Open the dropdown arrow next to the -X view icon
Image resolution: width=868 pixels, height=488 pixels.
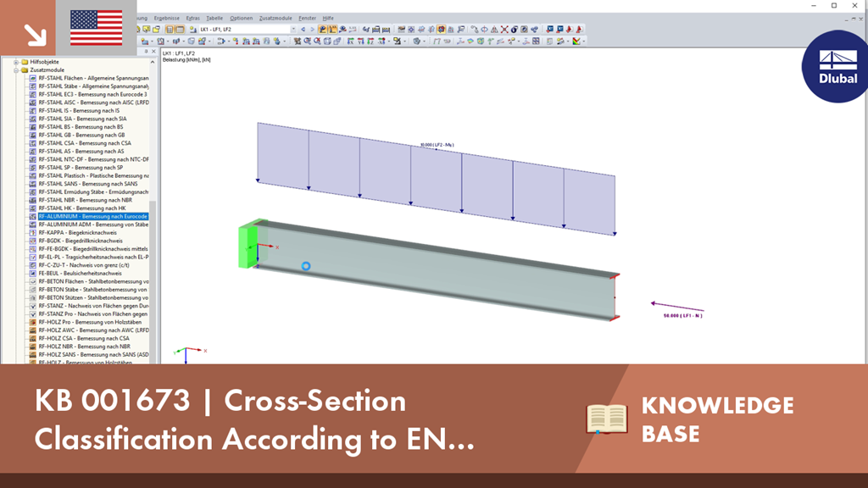point(389,41)
